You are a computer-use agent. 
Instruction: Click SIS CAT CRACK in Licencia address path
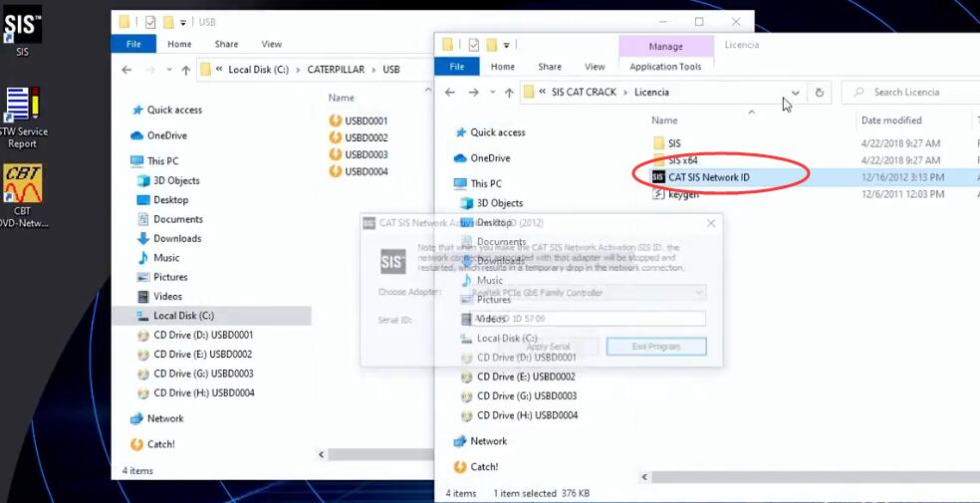584,93
